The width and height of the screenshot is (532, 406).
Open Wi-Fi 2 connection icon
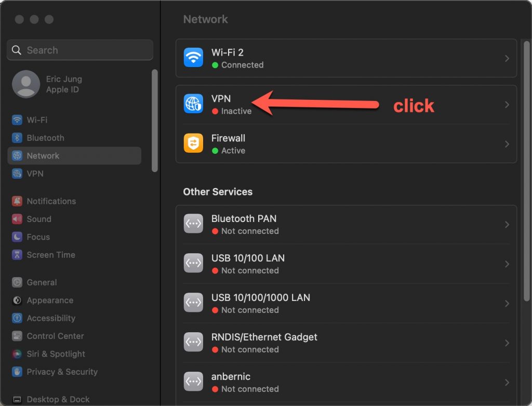193,58
